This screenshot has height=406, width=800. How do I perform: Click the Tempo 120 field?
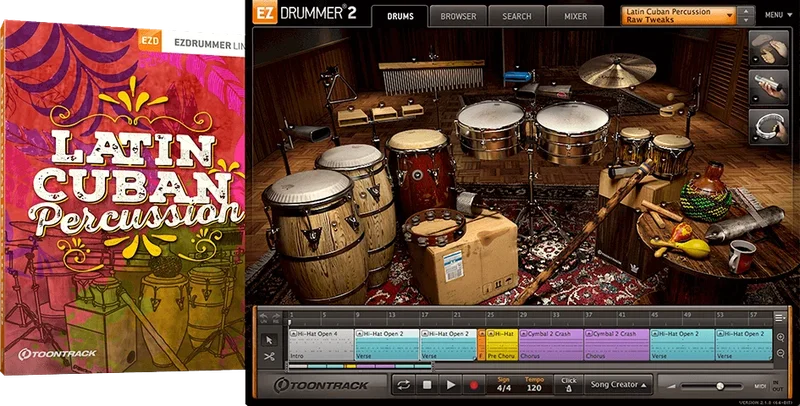(x=534, y=385)
